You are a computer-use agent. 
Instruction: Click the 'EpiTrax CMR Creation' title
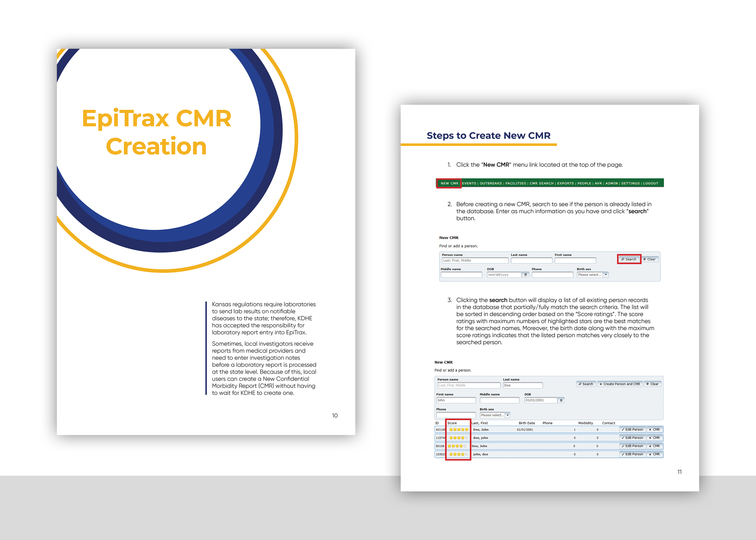pyautogui.click(x=156, y=132)
